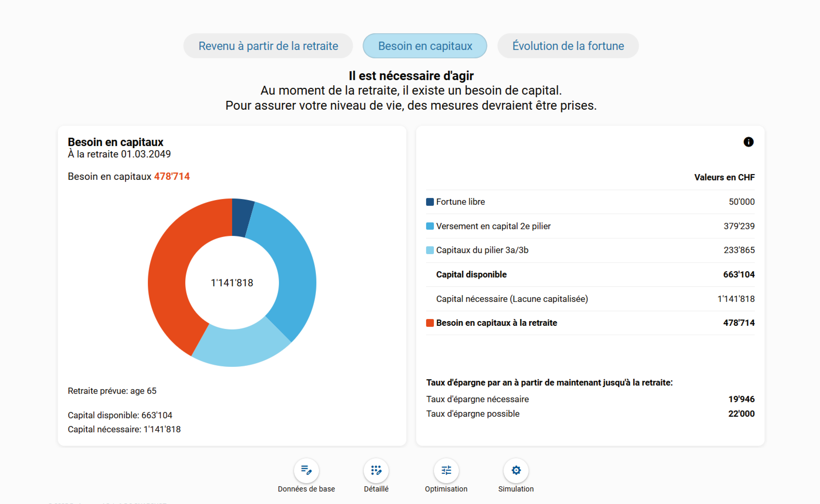The width and height of the screenshot is (820, 504).
Task: Click the info icon in the values panel
Action: [748, 142]
